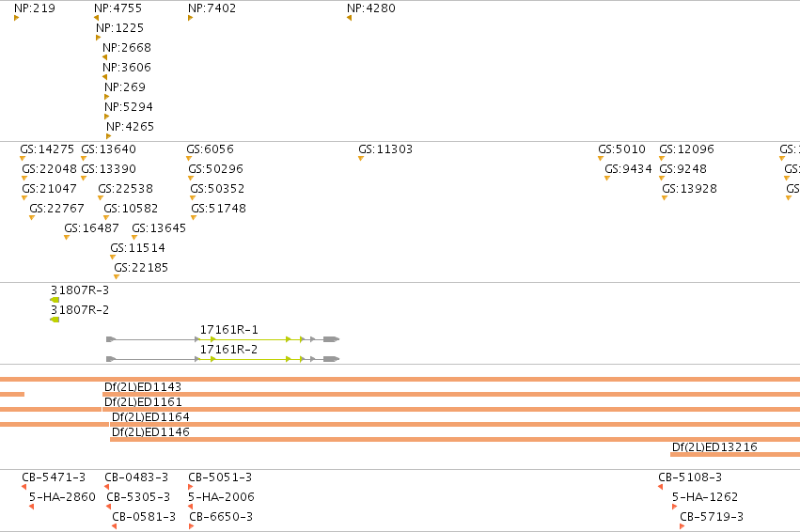800x532 pixels.
Task: Select GS:13645 insertion label
Action: (159, 228)
